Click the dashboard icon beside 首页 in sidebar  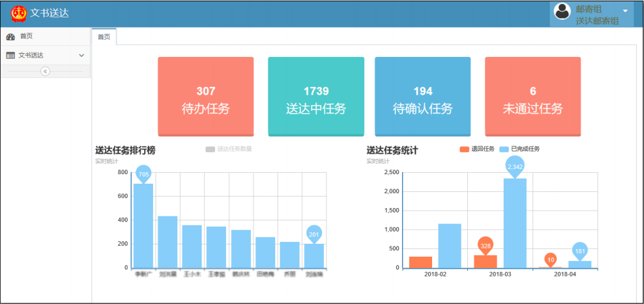[x=11, y=36]
